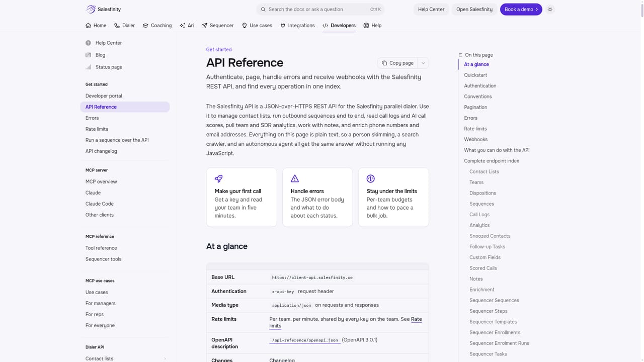
Task: Click the Integrations plug icon
Action: [x=283, y=25]
